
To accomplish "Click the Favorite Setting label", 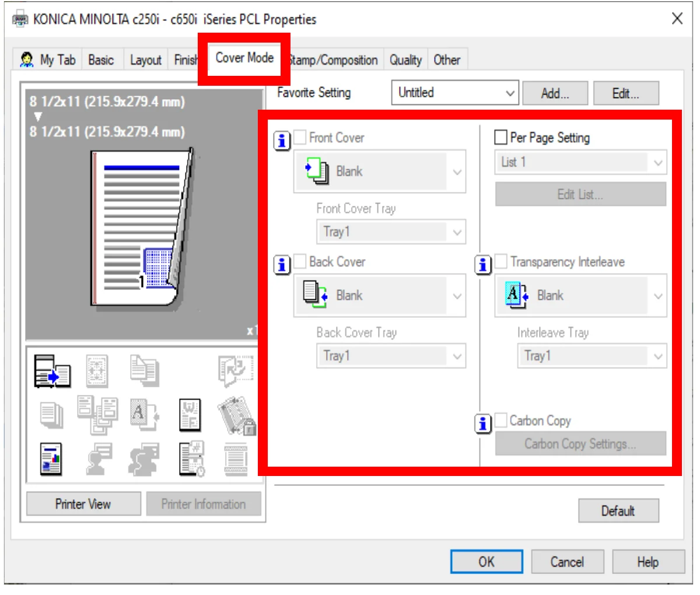I will pos(314,93).
